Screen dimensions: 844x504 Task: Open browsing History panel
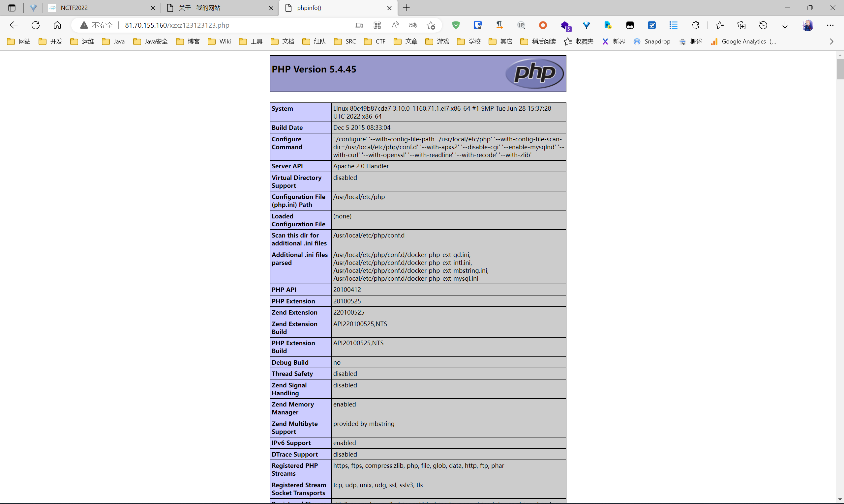[x=763, y=25]
